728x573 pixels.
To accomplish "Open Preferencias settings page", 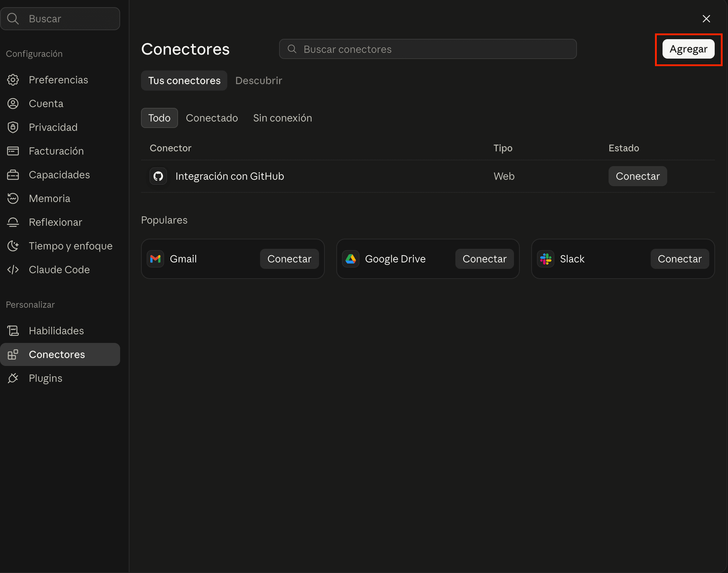I will pyautogui.click(x=60, y=80).
